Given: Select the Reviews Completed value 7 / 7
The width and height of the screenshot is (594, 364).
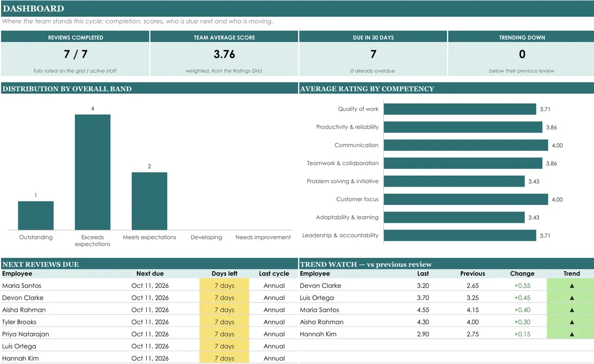Looking at the screenshot, I should click(76, 54).
